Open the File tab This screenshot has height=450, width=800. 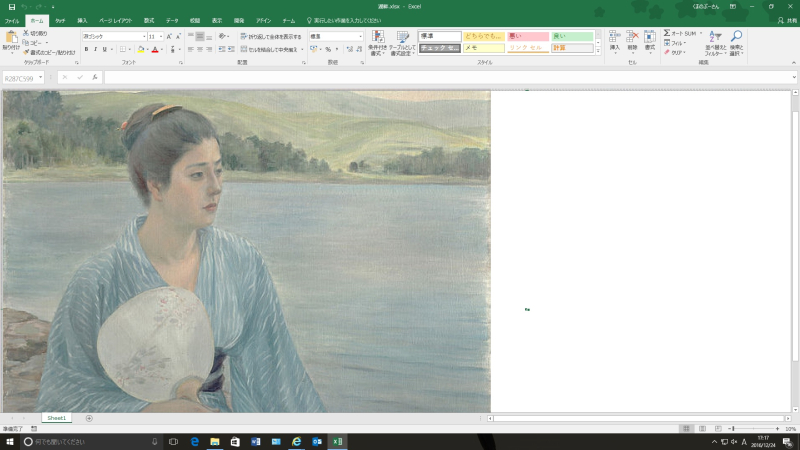click(x=12, y=21)
